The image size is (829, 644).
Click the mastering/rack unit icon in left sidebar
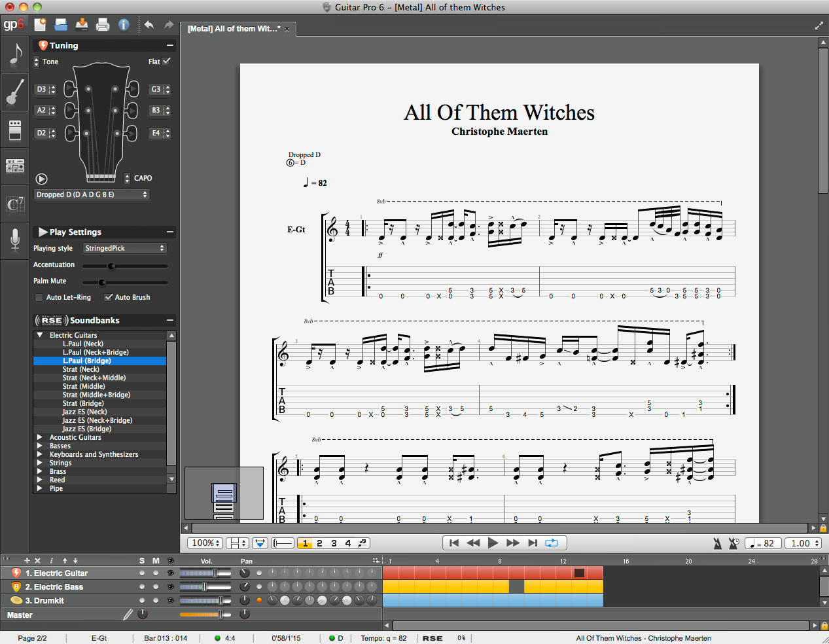14,166
